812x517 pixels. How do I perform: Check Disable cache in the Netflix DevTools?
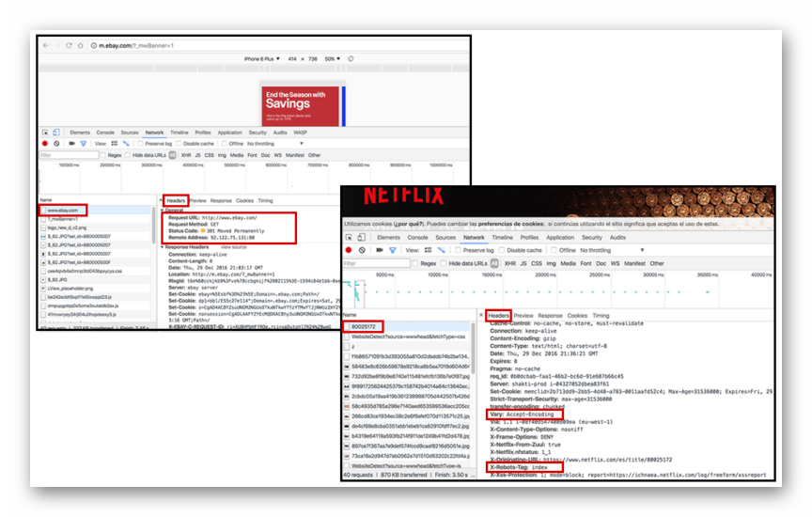tap(502, 250)
